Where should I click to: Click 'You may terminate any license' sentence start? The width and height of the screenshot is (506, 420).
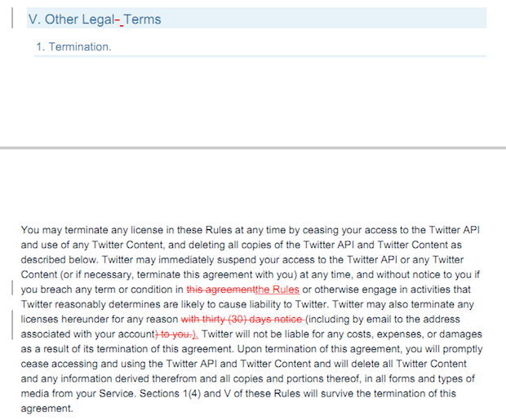pyautogui.click(x=91, y=230)
